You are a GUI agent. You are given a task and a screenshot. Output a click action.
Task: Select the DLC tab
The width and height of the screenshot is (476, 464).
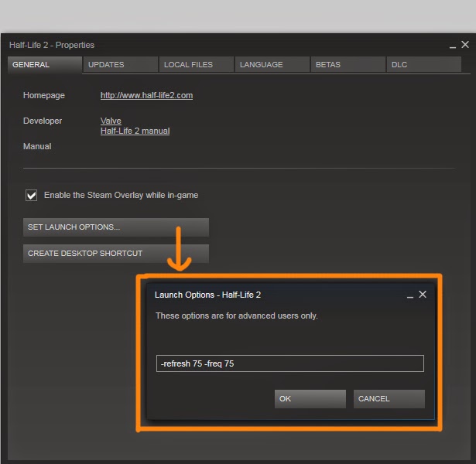(424, 65)
